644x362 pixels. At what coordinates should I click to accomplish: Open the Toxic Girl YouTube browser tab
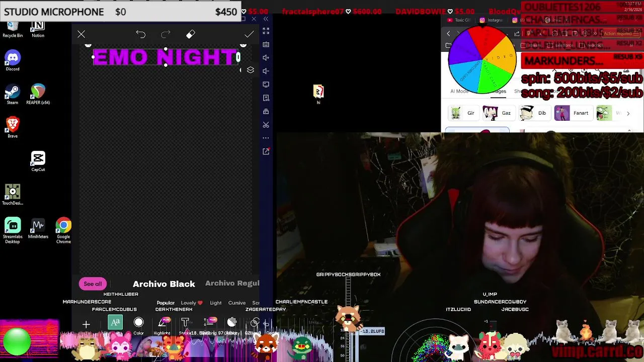coord(459,20)
